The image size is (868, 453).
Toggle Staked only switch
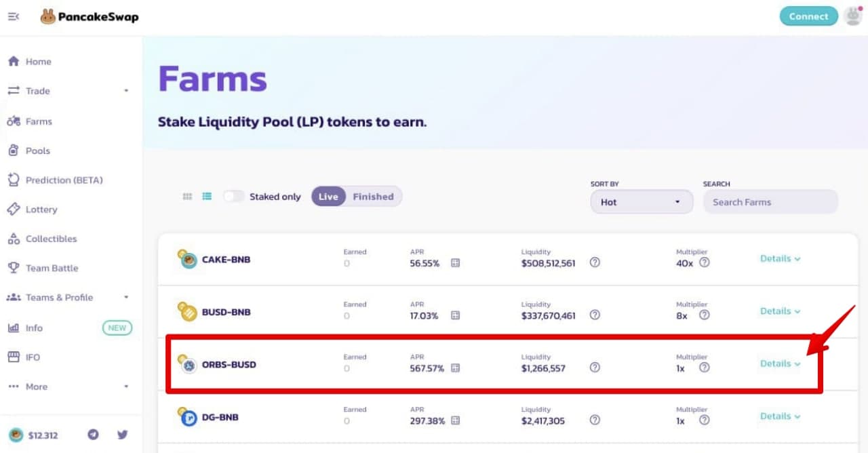(x=233, y=197)
